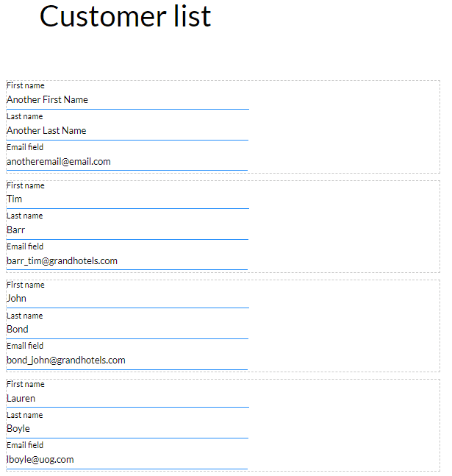Click the last name field containing Bond

(x=127, y=330)
